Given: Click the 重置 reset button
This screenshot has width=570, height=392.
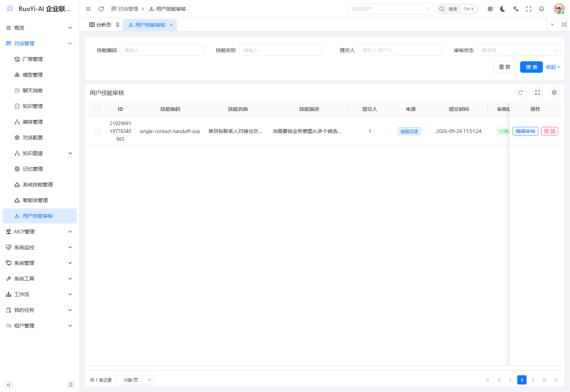Looking at the screenshot, I should click(x=504, y=67).
